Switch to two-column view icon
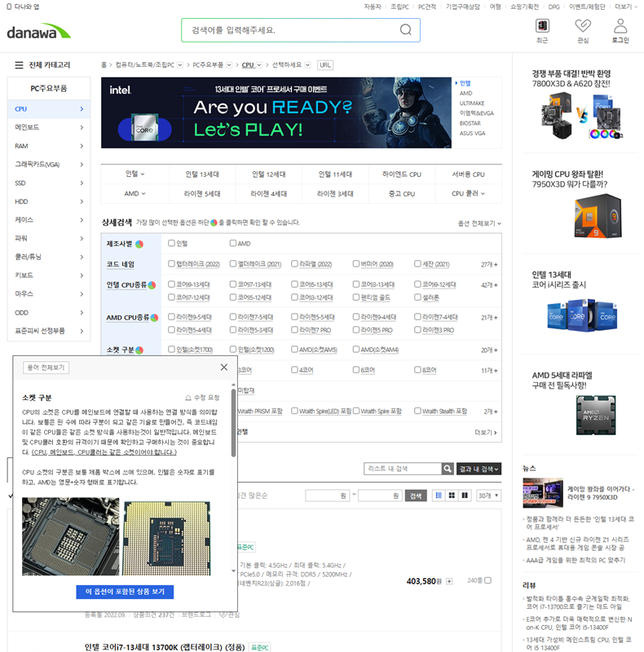Viewport: 644px width, 652px height. pos(465,496)
